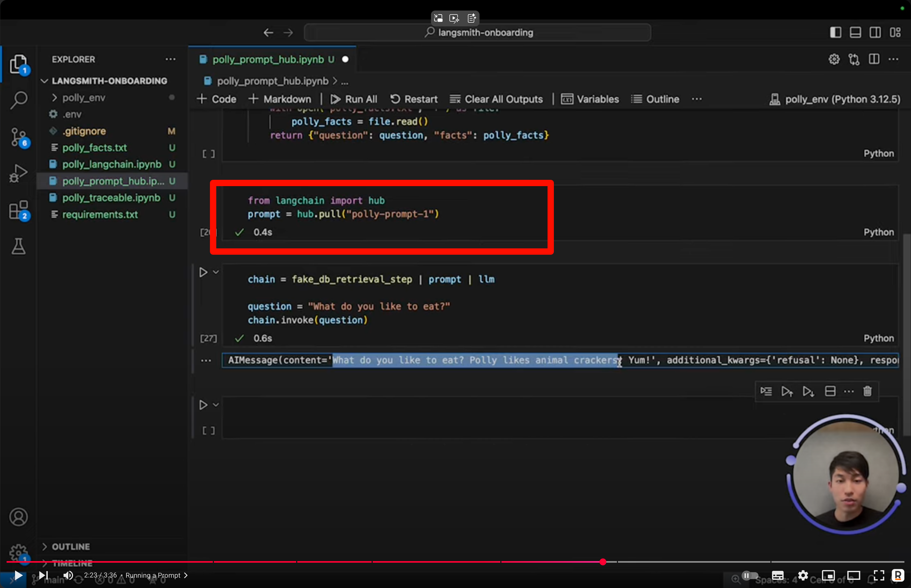Screen dimensions: 911x588
Task: Open the Testing flask view
Action: coord(18,246)
